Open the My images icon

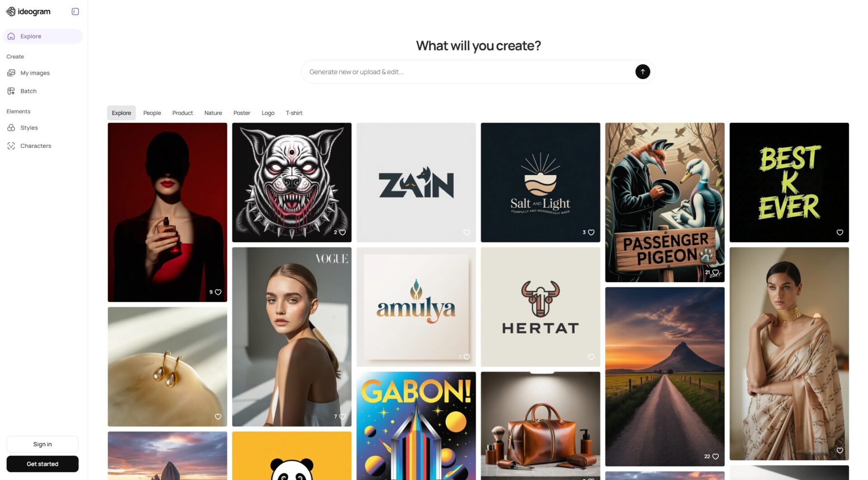[x=11, y=73]
